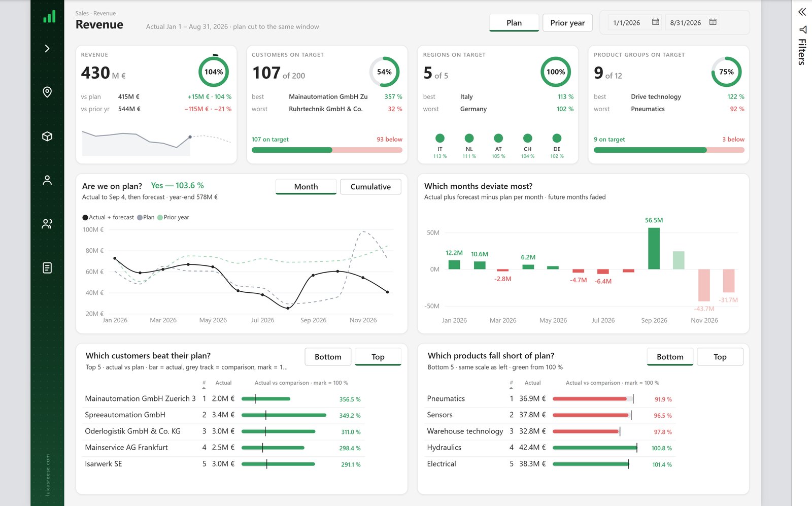This screenshot has height=506, width=812.
Task: Click the IT region dot marker
Action: coord(440,138)
